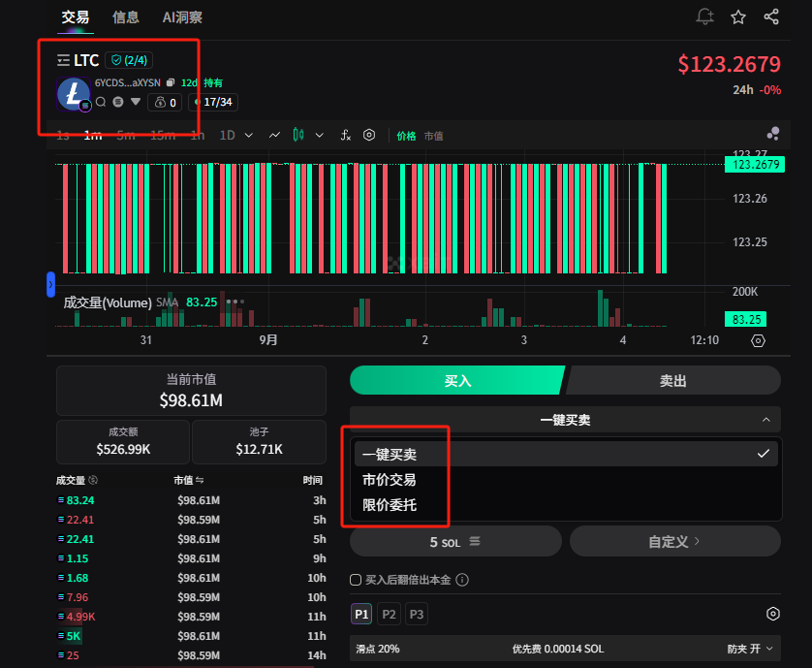Click the 5 SOL quick buy button
This screenshot has width=812, height=668.
coord(455,542)
